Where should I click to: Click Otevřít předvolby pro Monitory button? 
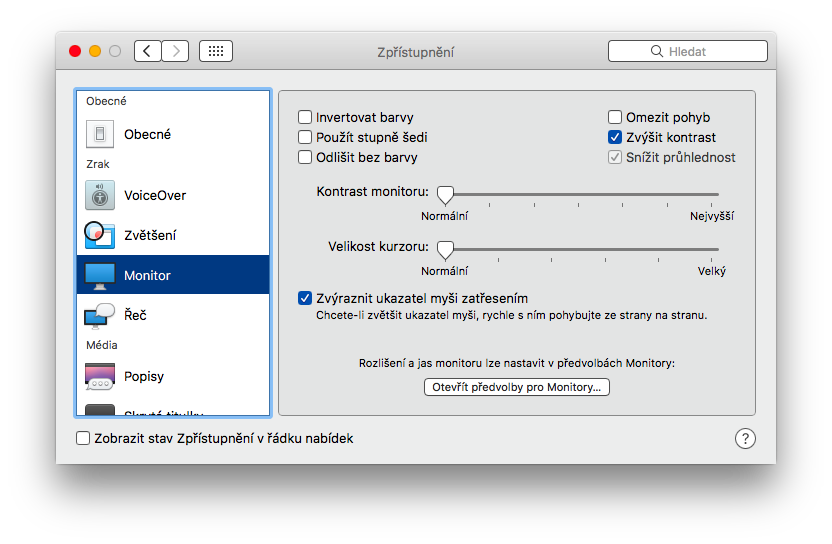click(x=517, y=386)
